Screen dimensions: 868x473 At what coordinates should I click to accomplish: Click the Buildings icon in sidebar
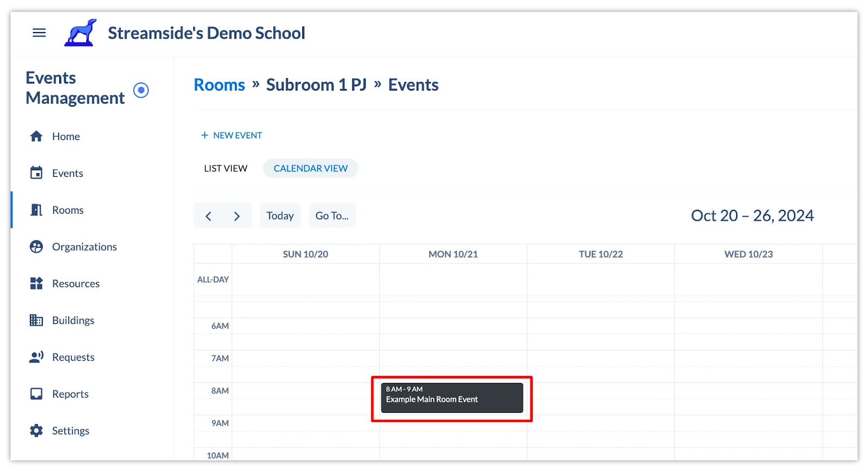click(36, 321)
